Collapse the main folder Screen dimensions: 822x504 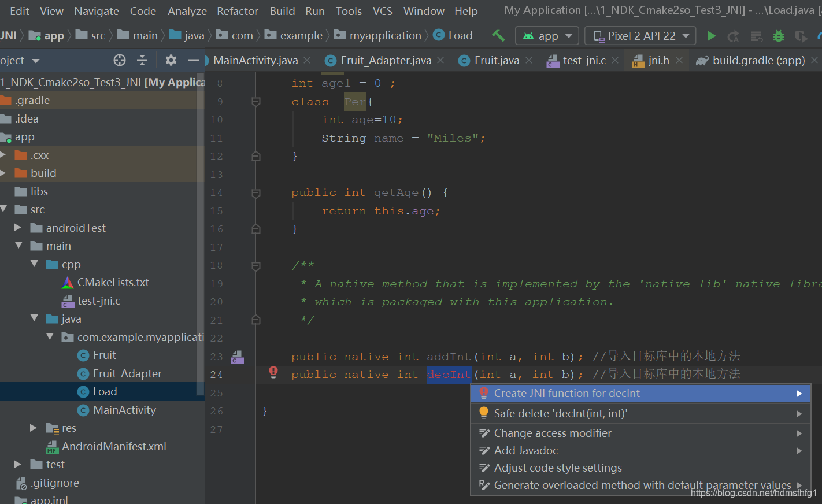(18, 246)
